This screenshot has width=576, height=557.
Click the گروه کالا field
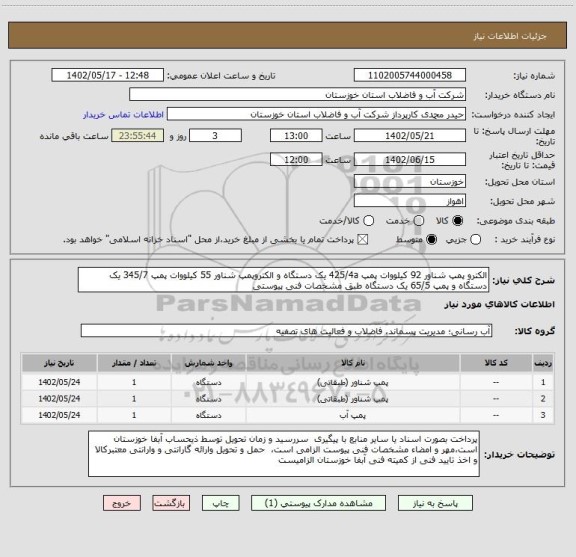287,331
